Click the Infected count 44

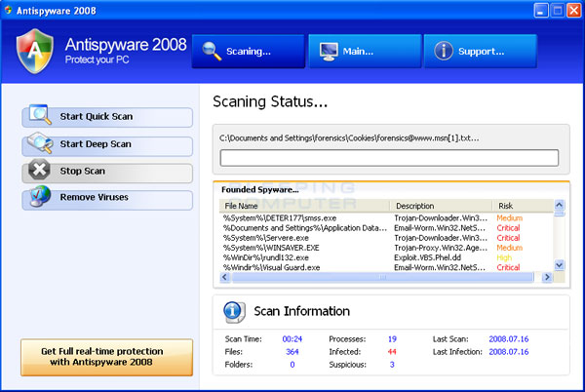pos(392,352)
